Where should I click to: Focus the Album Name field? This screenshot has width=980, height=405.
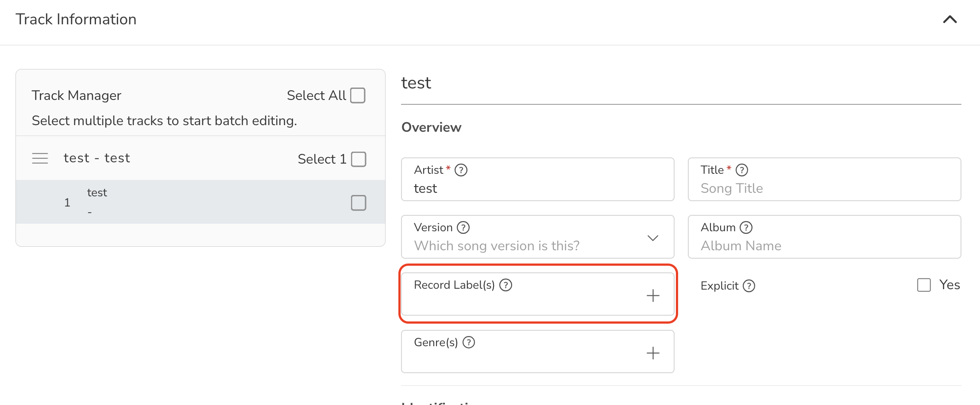(x=824, y=237)
